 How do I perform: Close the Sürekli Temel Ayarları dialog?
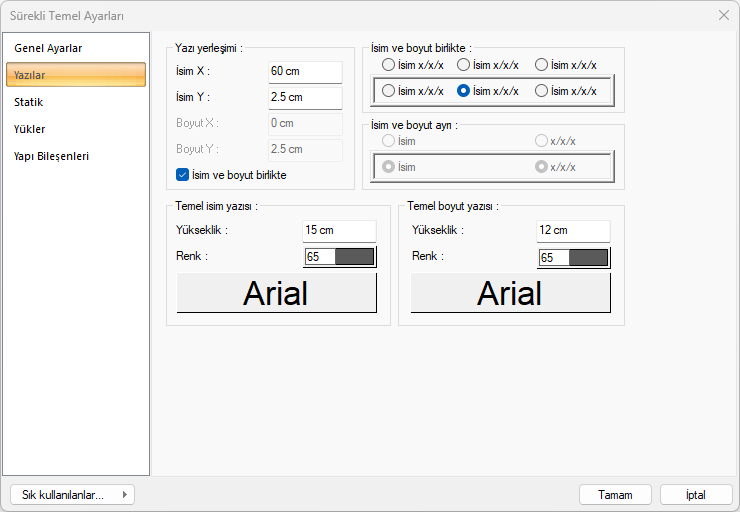point(724,15)
